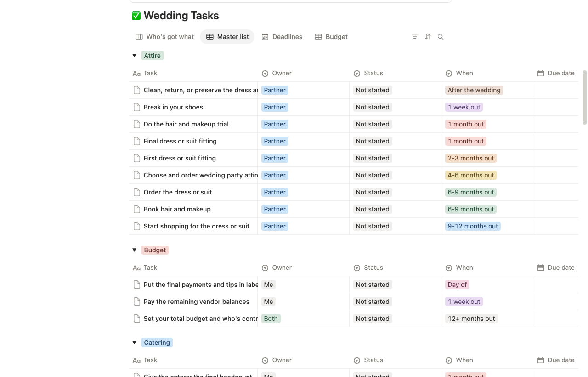Click page icon for Book hair and makeup

click(136, 209)
